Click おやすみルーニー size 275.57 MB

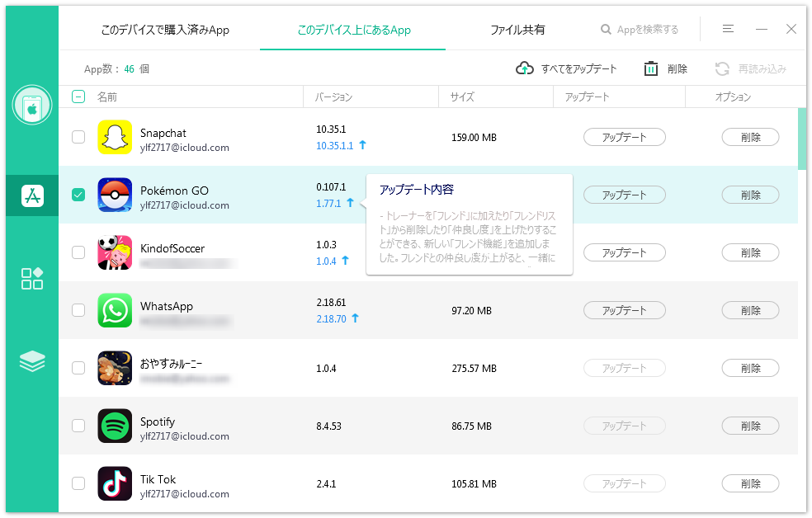point(474,369)
